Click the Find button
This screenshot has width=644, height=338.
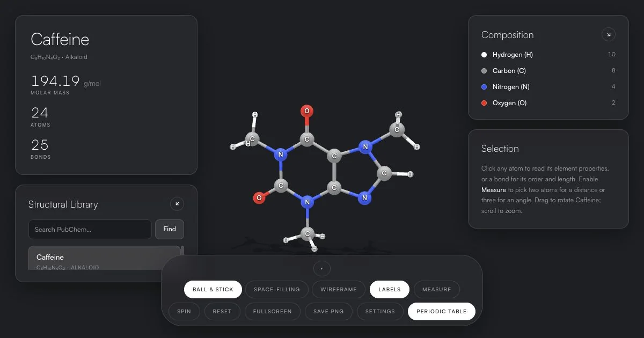tap(170, 229)
